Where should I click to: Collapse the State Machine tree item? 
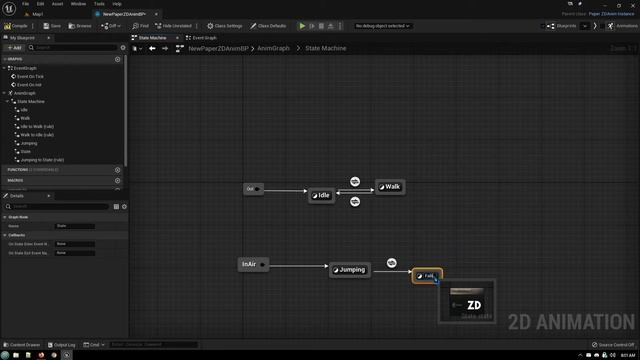click(7, 101)
